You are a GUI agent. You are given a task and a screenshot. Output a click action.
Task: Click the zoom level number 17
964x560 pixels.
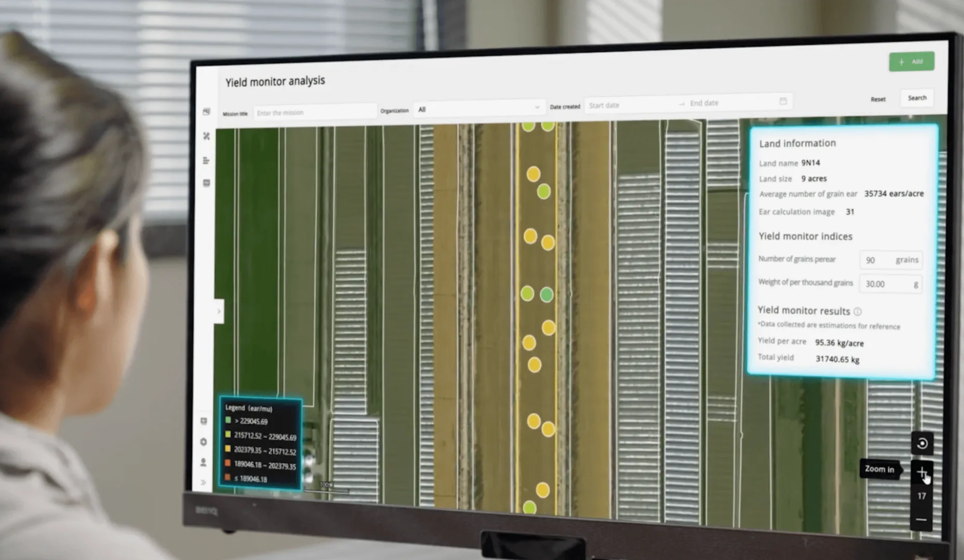pos(921,496)
